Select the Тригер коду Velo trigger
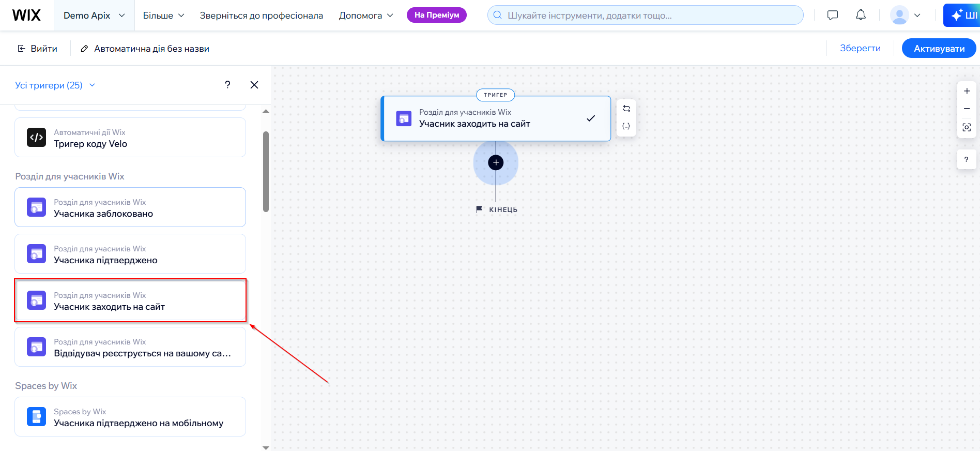980x451 pixels. pyautogui.click(x=130, y=138)
